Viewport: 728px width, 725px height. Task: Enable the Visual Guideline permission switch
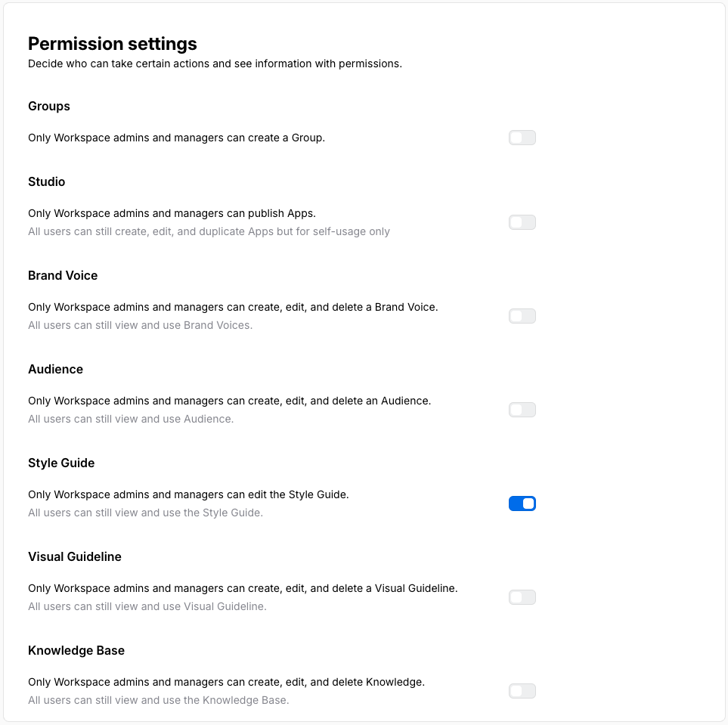click(522, 597)
